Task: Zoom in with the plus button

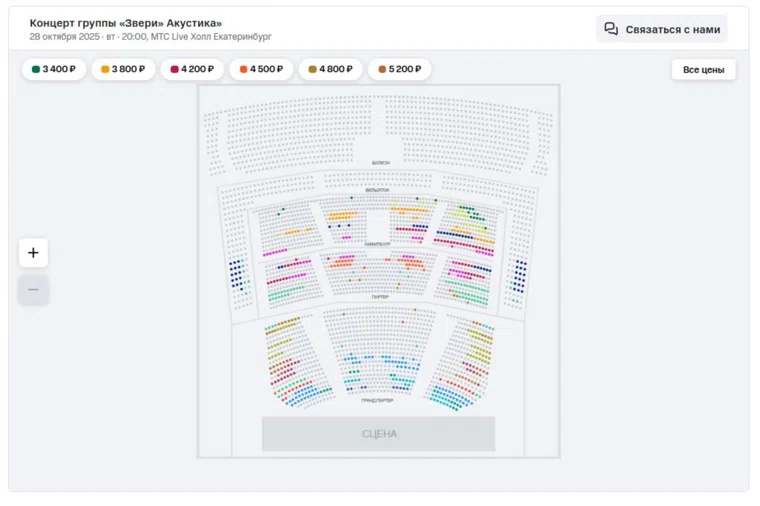Action: [33, 253]
